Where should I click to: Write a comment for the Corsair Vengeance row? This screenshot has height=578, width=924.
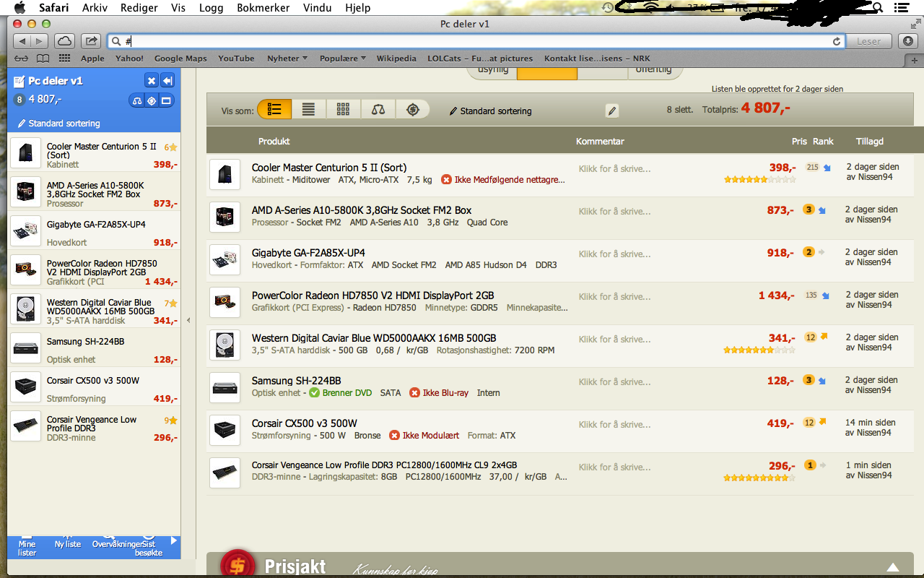click(x=615, y=467)
